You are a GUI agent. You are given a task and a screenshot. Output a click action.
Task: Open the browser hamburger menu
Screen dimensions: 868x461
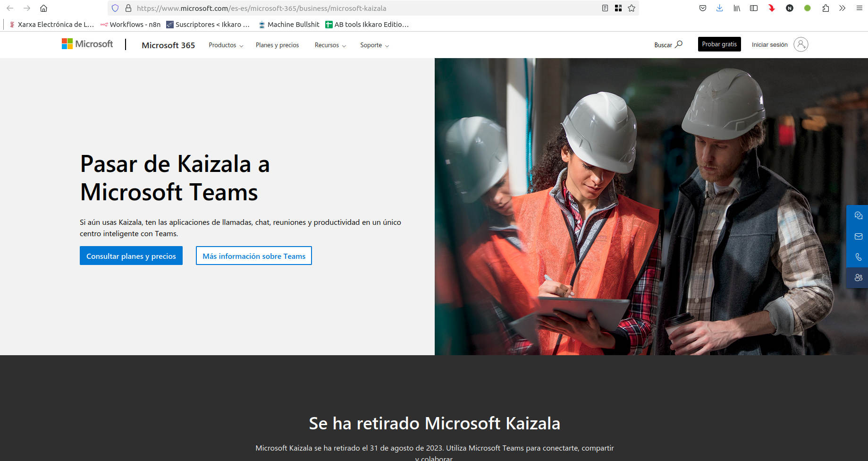pyautogui.click(x=859, y=8)
